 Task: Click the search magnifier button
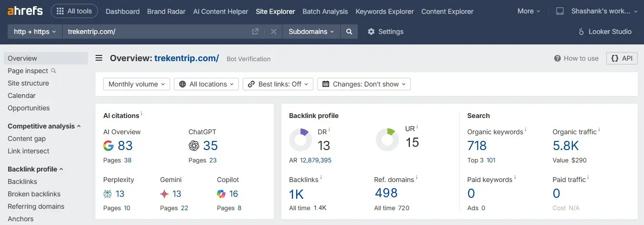(x=349, y=32)
